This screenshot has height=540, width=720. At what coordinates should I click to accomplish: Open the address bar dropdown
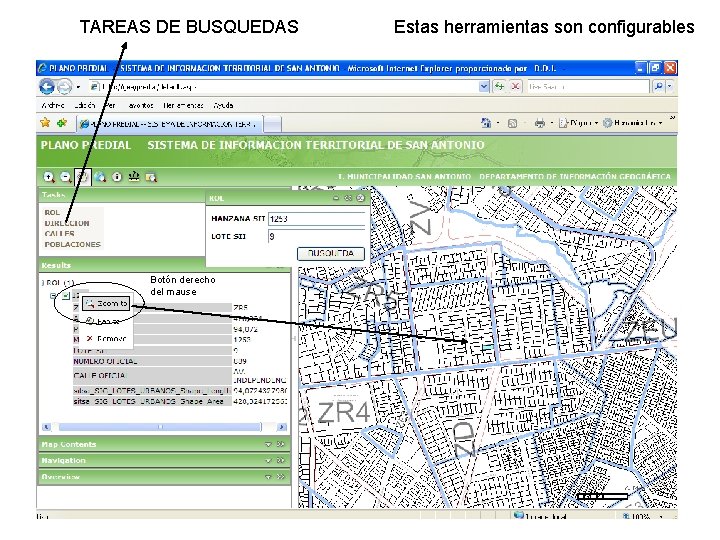tap(484, 86)
